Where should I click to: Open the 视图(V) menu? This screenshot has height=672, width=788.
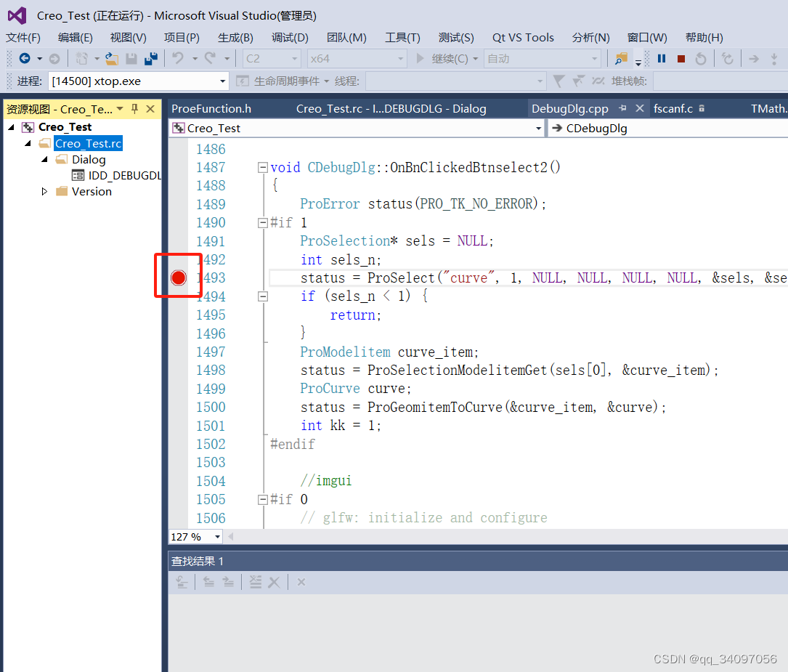[128, 38]
